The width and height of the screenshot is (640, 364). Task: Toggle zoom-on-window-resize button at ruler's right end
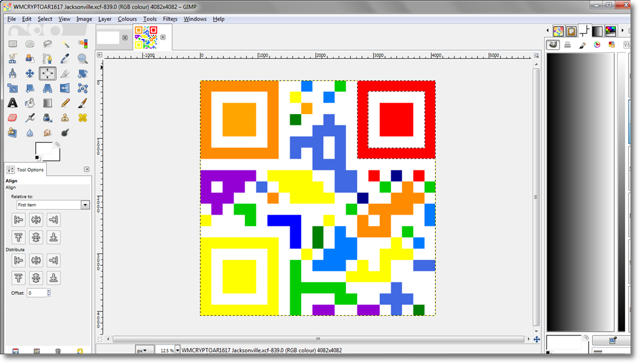tap(536, 55)
